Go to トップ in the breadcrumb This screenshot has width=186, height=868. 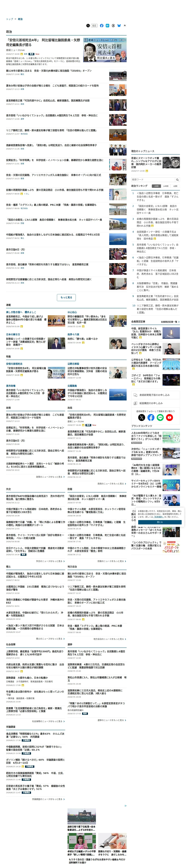pos(9,19)
